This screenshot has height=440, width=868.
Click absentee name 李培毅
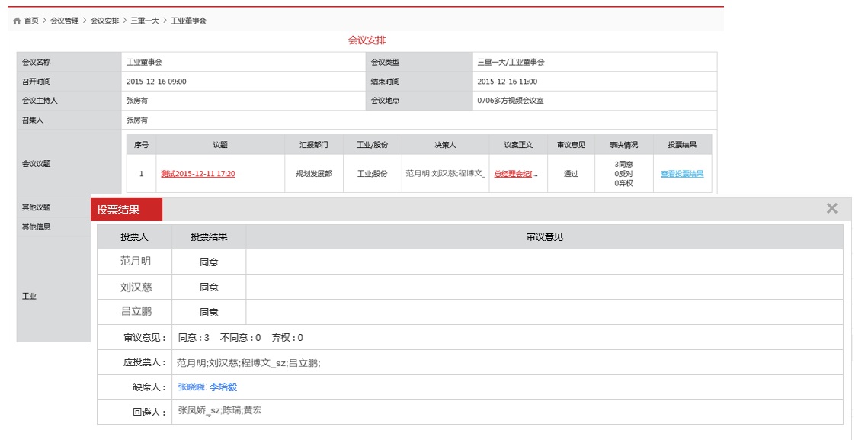click(223, 387)
